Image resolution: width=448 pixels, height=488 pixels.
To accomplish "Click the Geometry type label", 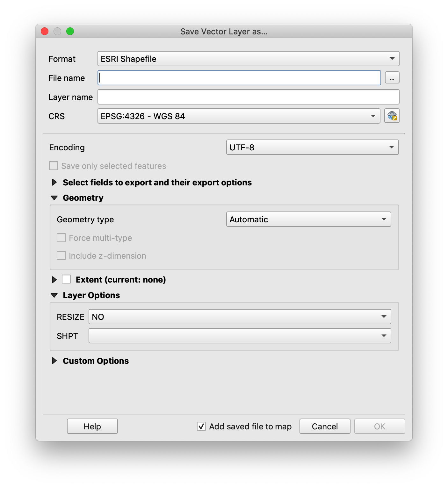I will 85,219.
